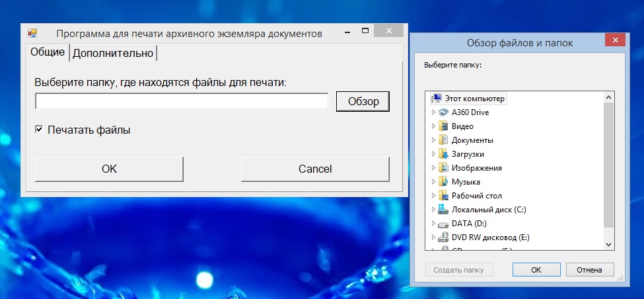Select the A360 Drive text label
This screenshot has width=644, height=299.
point(470,112)
